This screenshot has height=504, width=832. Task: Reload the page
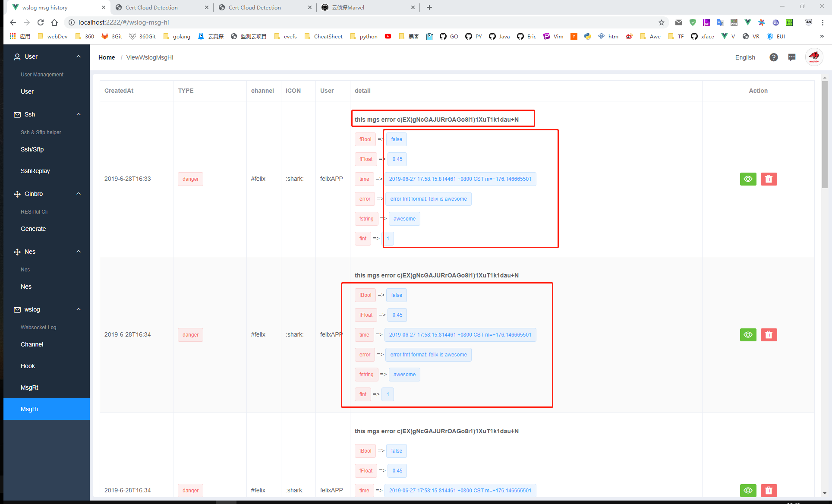pos(41,22)
